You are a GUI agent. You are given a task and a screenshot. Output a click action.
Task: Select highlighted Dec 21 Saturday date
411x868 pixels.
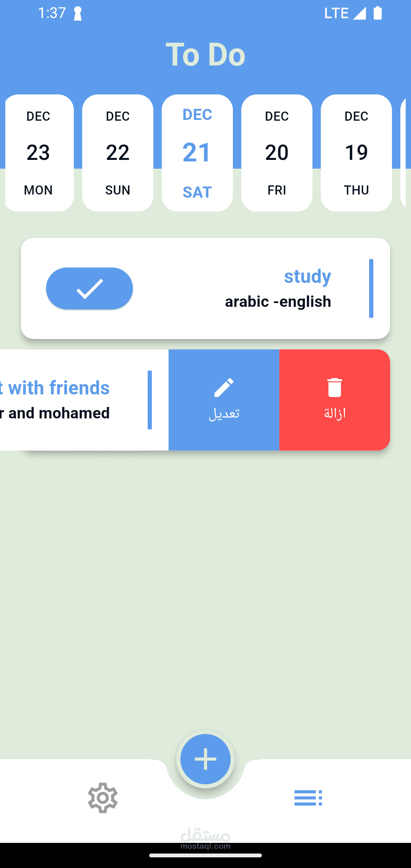[x=197, y=153]
